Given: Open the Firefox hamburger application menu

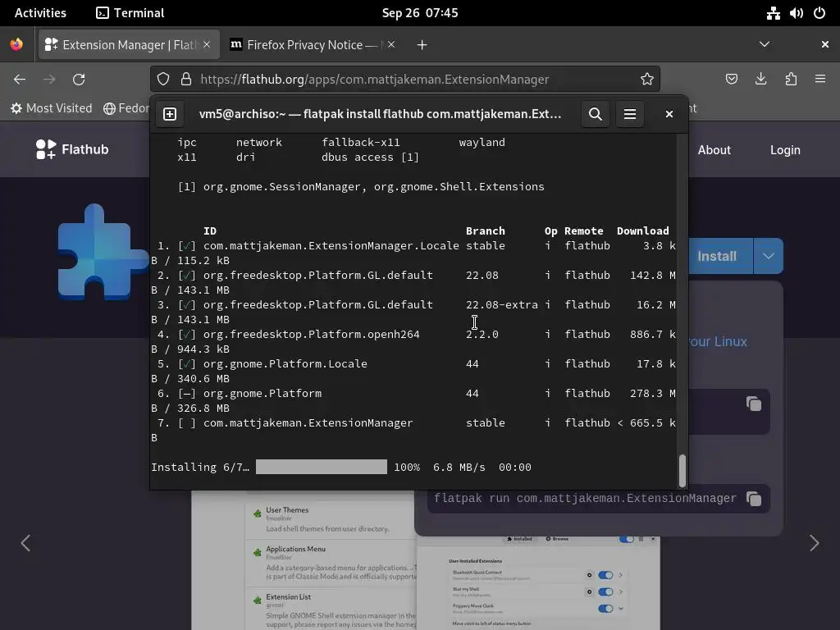Looking at the screenshot, I should point(820,80).
